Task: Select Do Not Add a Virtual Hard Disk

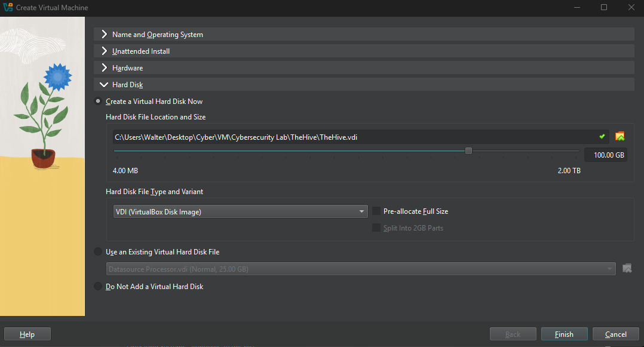Action: point(99,287)
